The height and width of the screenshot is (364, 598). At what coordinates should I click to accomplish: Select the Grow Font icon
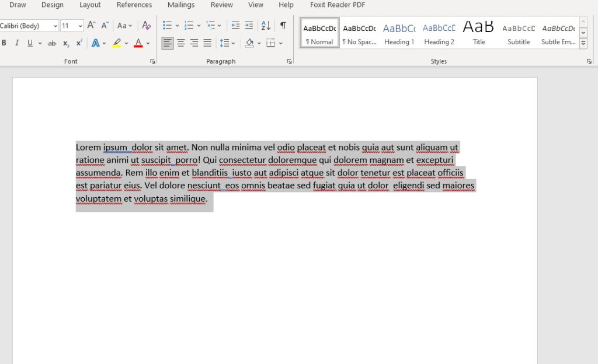pyautogui.click(x=91, y=26)
